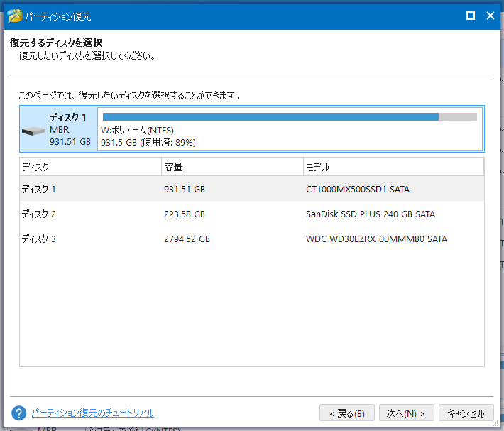Click the W: volume usage bar
This screenshot has height=431, width=504.
(x=290, y=117)
